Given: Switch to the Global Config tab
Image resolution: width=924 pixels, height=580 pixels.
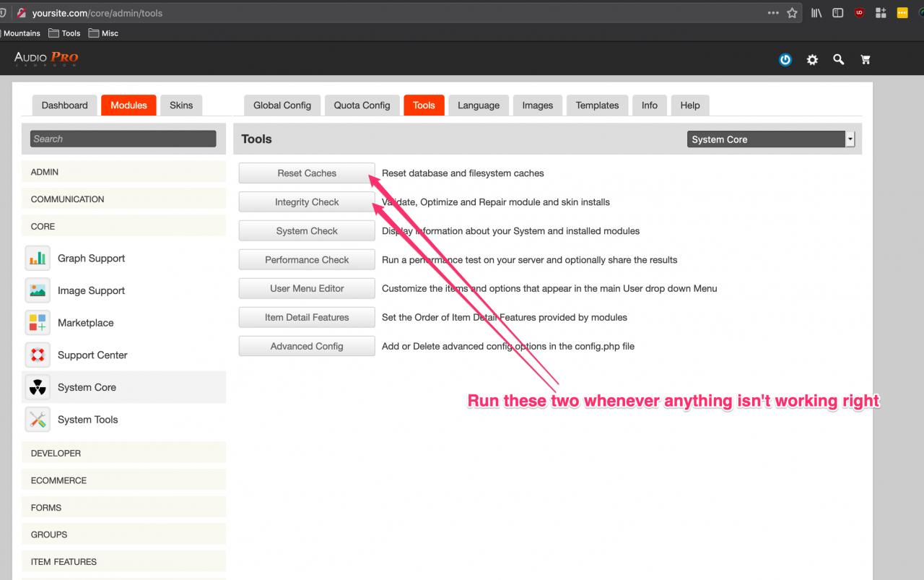Looking at the screenshot, I should [282, 105].
